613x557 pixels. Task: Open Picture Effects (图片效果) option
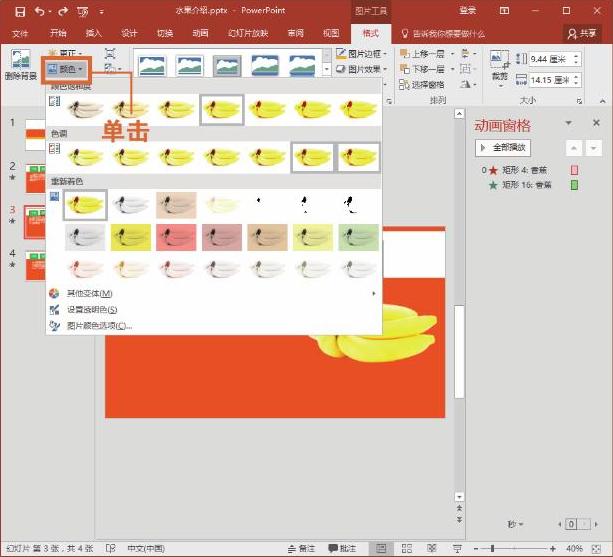[x=362, y=69]
